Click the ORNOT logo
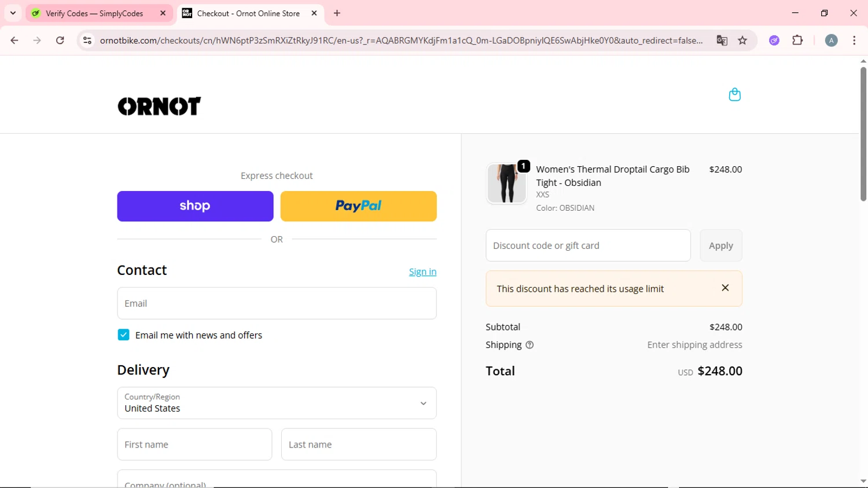 coord(159,106)
